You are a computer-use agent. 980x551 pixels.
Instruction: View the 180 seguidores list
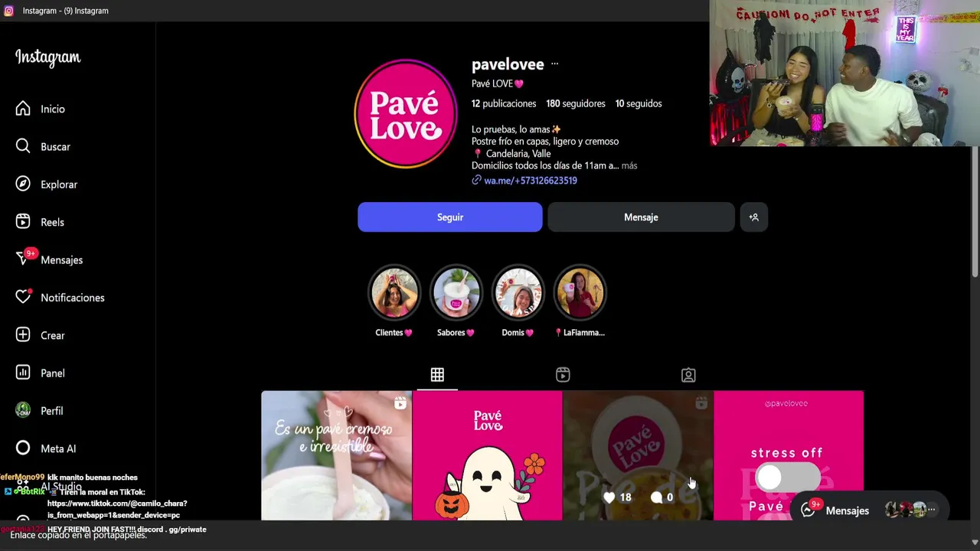(x=576, y=103)
